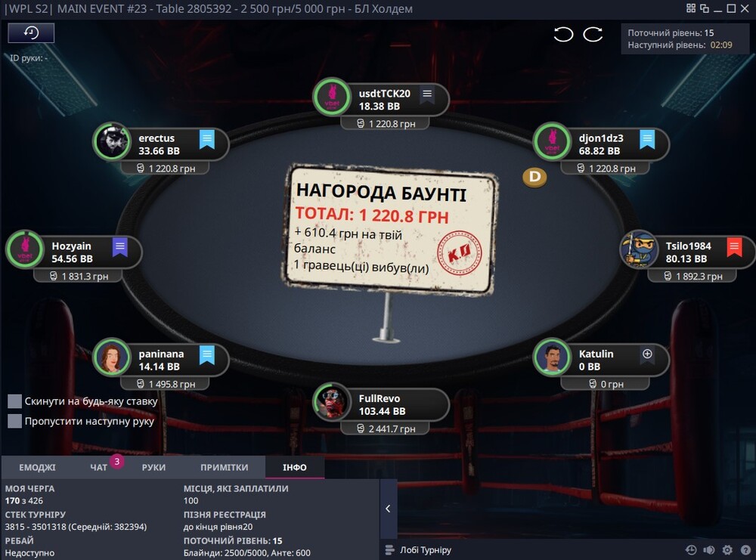The width and height of the screenshot is (756, 560).
Task: Switch to the РУКИ tab
Action: coord(153,467)
